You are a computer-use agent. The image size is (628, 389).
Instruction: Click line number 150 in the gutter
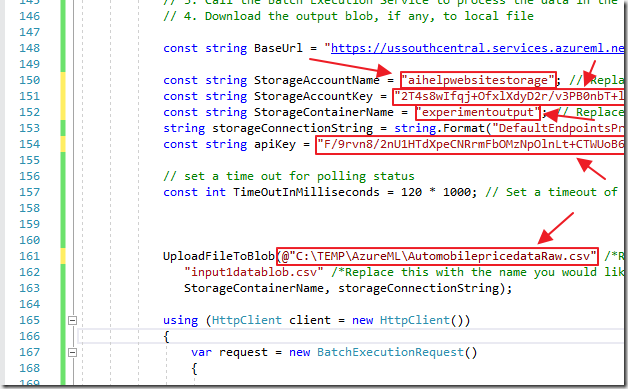(x=30, y=80)
